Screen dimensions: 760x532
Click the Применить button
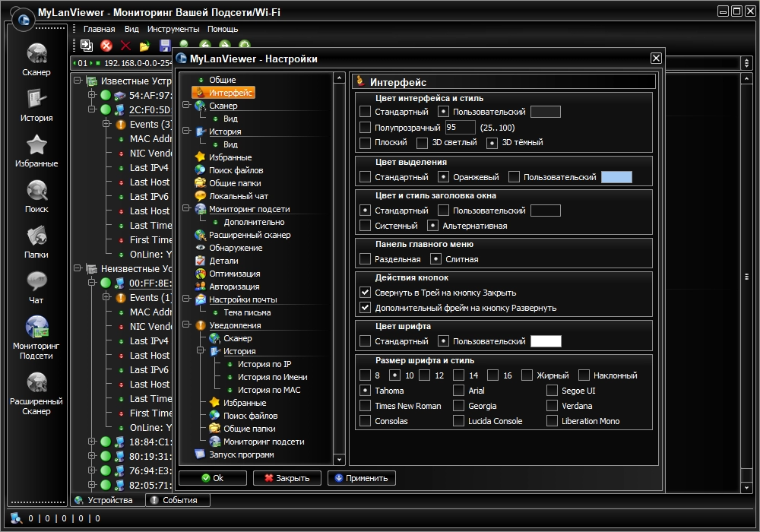click(x=361, y=478)
